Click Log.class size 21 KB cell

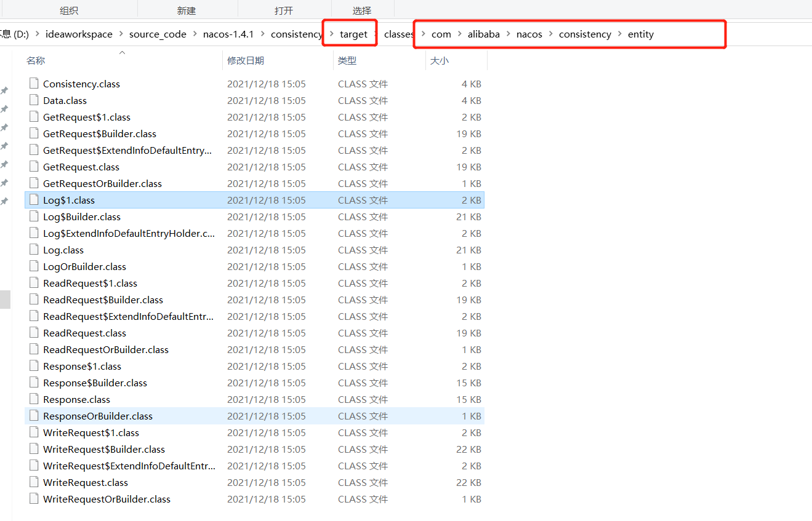[x=469, y=250]
